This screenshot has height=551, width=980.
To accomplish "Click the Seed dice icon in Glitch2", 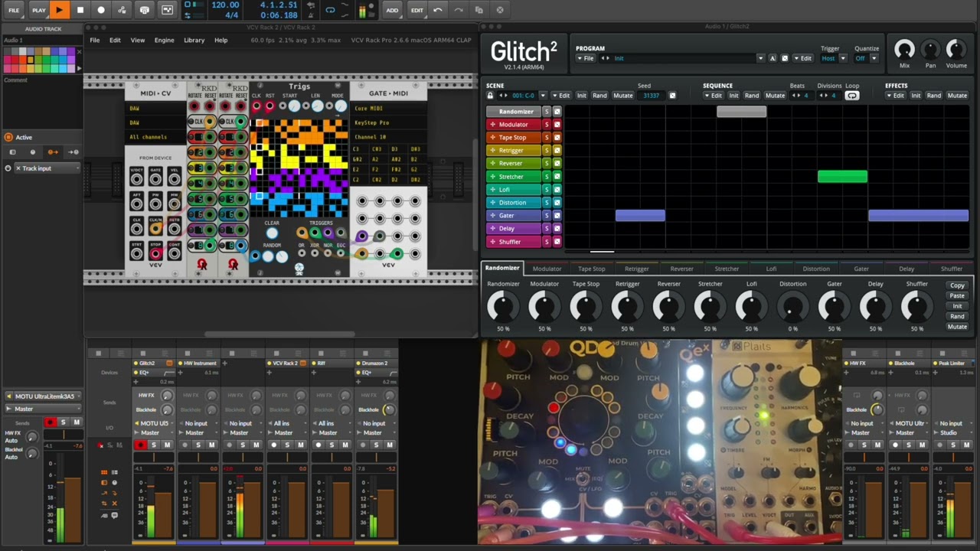I will point(672,96).
